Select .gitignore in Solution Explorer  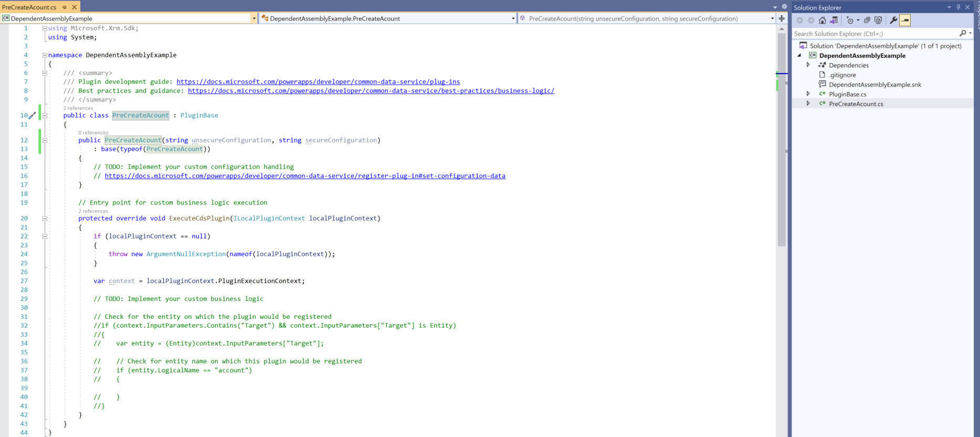(x=842, y=75)
